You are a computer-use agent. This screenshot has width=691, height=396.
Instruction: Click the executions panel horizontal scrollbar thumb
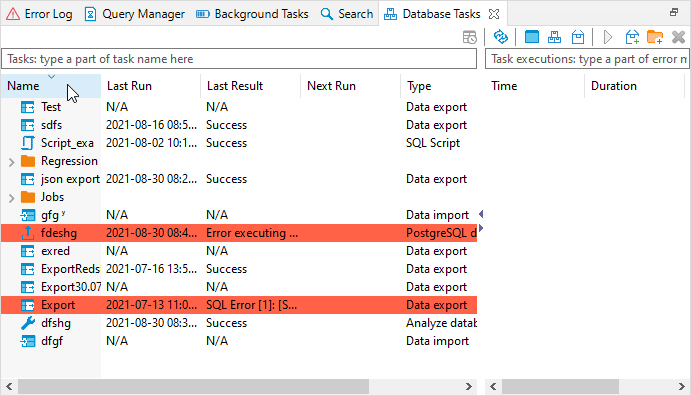[560, 387]
